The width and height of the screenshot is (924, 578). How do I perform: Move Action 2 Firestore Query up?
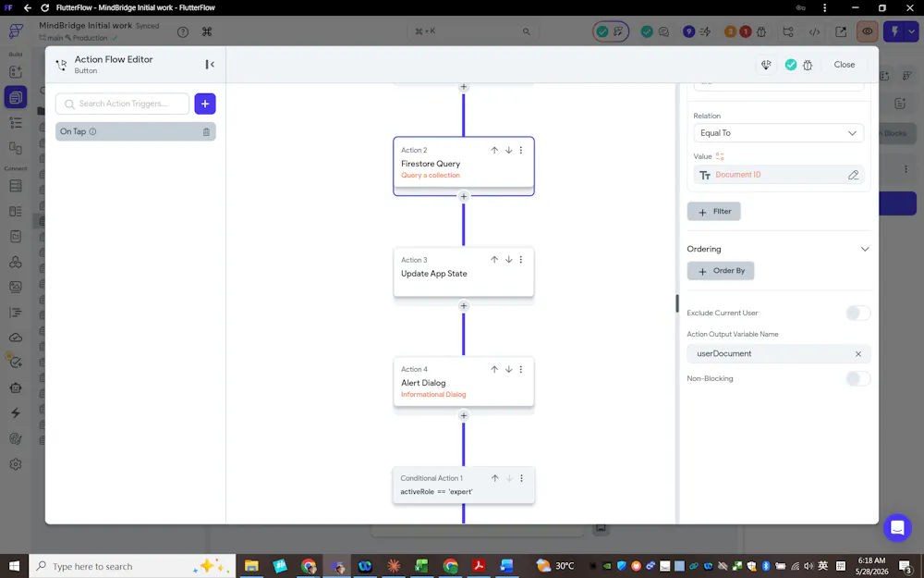click(x=494, y=151)
